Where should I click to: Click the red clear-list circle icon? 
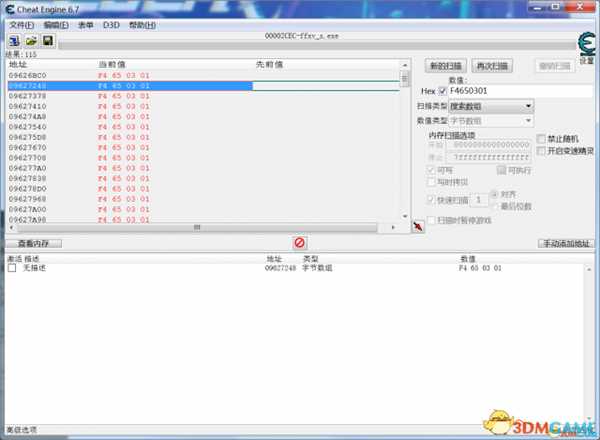coord(300,243)
